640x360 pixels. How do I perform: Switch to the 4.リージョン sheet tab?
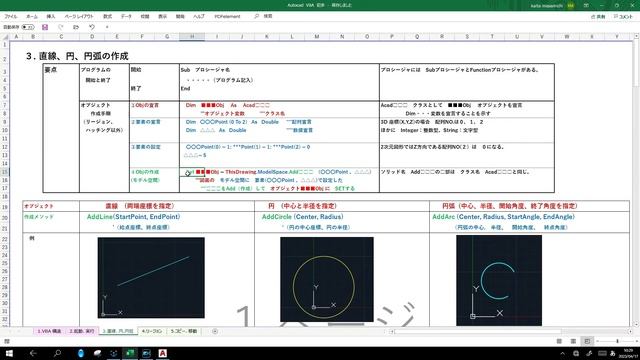coord(152,331)
